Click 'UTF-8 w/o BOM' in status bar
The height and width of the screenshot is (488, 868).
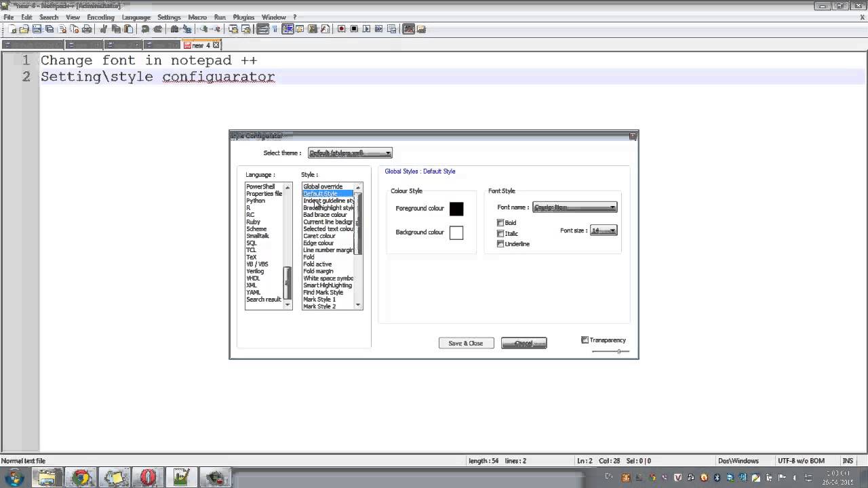(802, 461)
